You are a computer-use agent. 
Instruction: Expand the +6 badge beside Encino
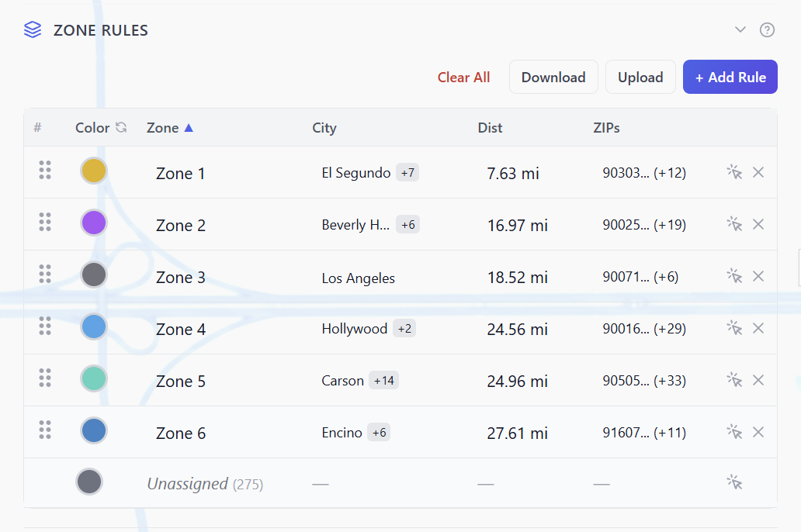[379, 433]
